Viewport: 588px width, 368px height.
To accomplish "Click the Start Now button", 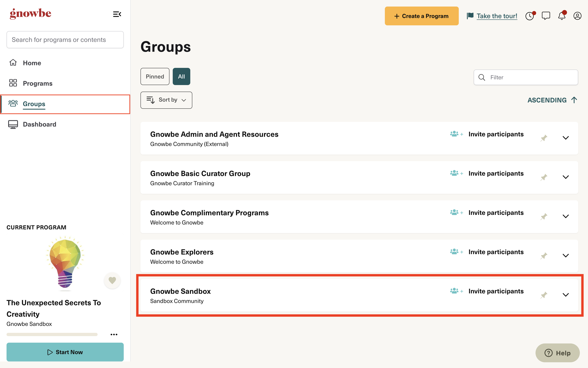I will [x=65, y=352].
